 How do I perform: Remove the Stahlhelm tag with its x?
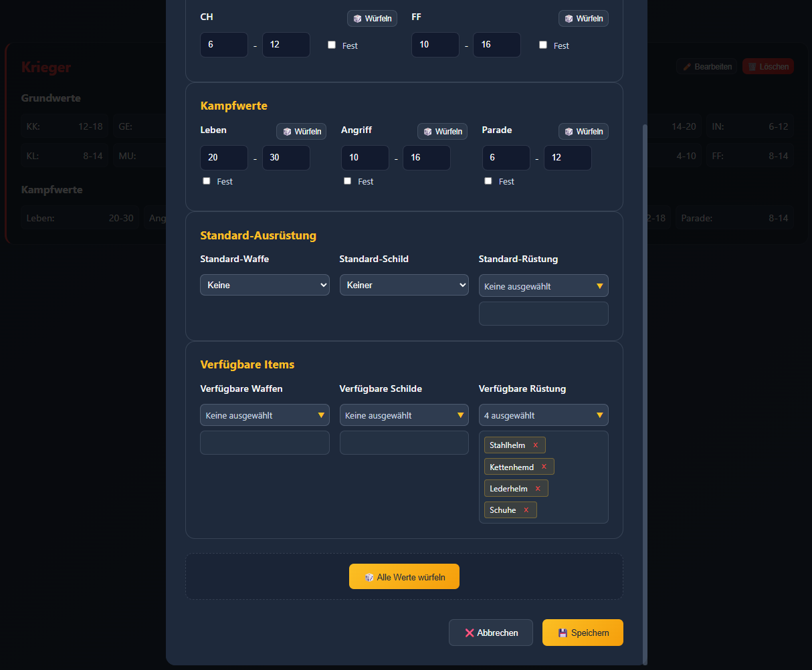[535, 445]
